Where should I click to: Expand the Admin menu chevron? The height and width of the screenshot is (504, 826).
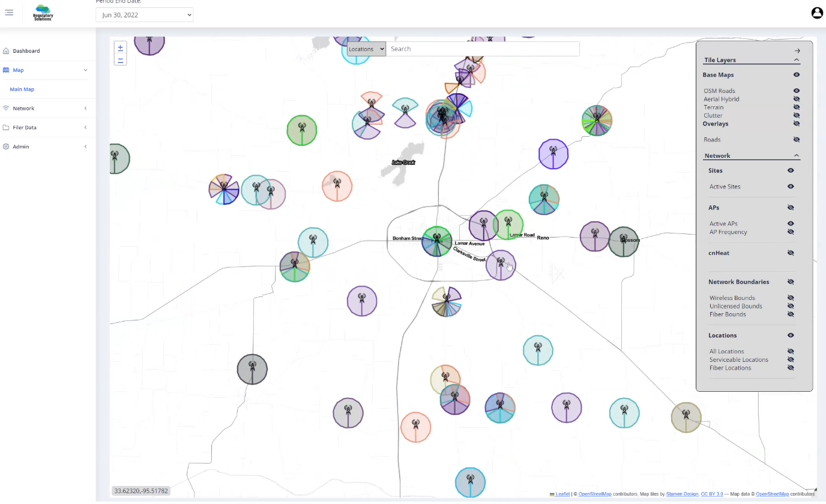coord(85,147)
